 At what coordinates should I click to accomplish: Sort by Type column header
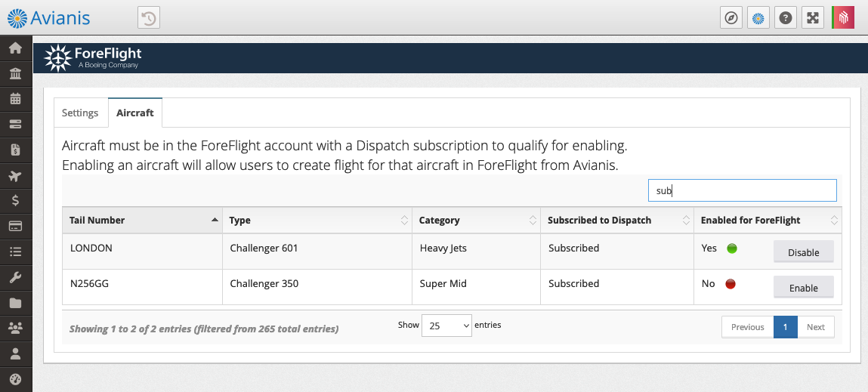point(317,220)
